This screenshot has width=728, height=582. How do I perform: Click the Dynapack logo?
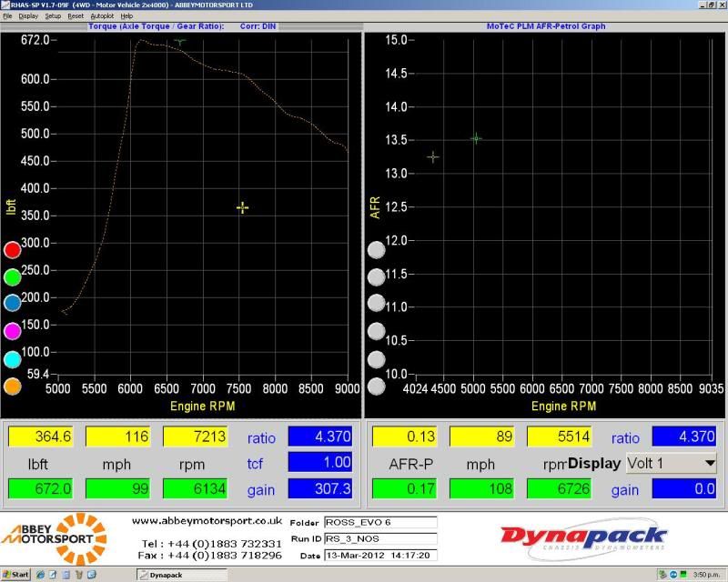584,538
